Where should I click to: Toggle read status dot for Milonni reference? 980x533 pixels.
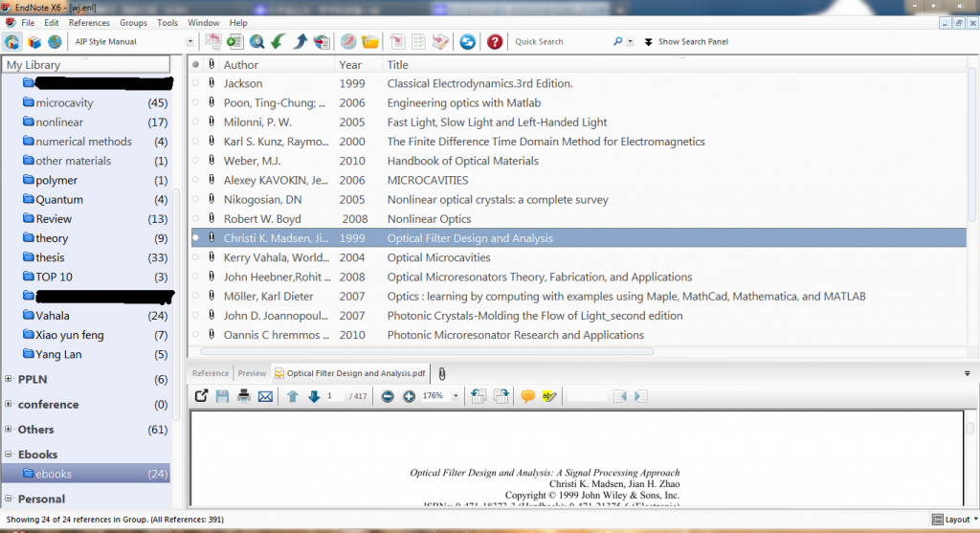tap(195, 122)
